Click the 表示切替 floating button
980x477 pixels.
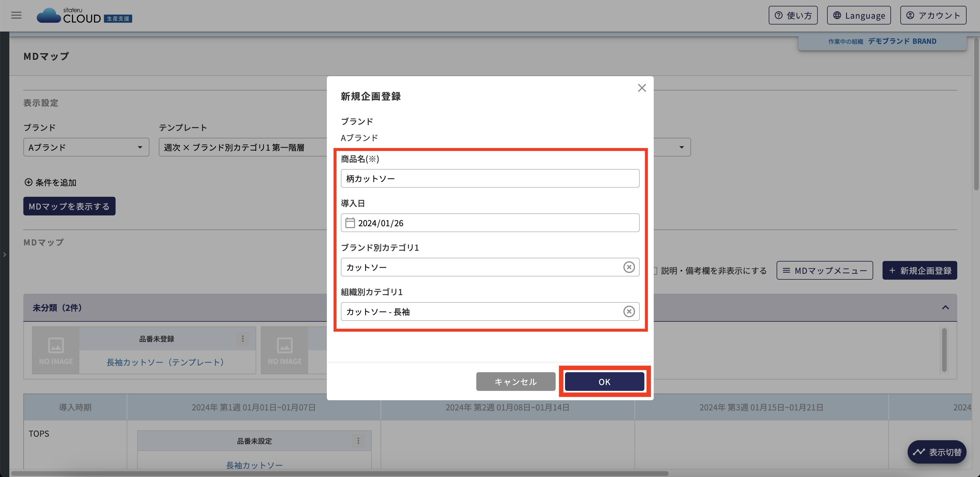[937, 452]
